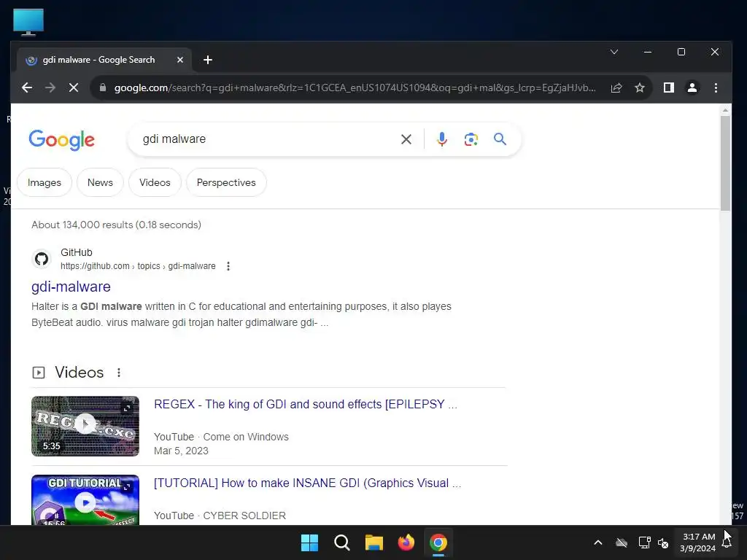Viewport: 747px width, 560px height.
Task: Share this page via the share icon
Action: (x=616, y=87)
